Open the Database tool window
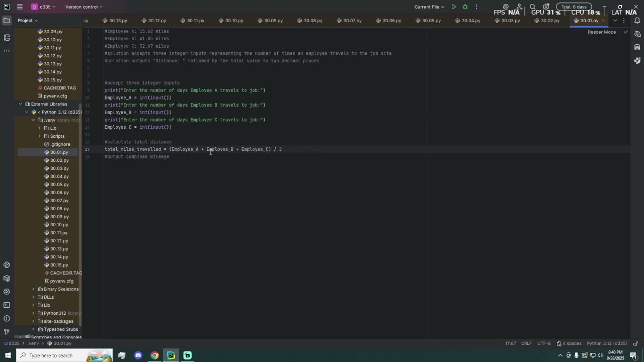644x362 pixels. (x=637, y=47)
